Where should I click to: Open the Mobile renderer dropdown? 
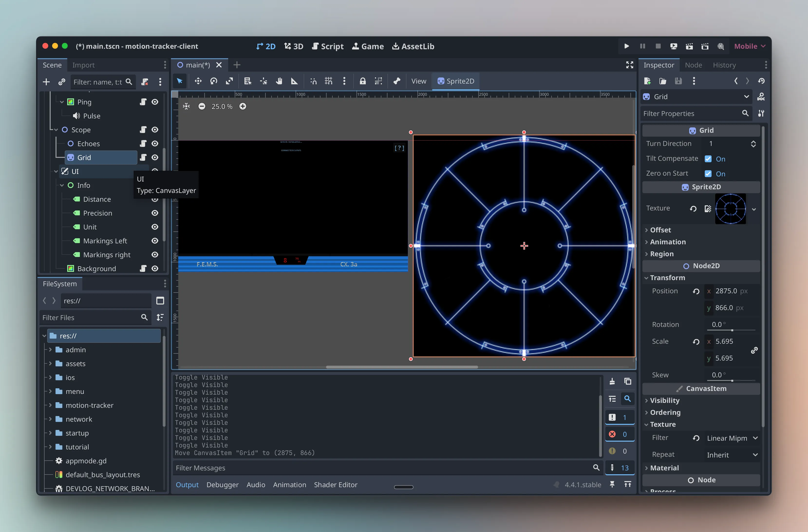coord(749,46)
